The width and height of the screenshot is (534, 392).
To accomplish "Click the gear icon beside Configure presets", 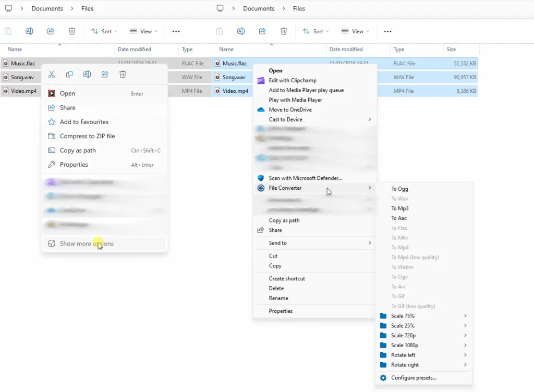I will point(383,377).
